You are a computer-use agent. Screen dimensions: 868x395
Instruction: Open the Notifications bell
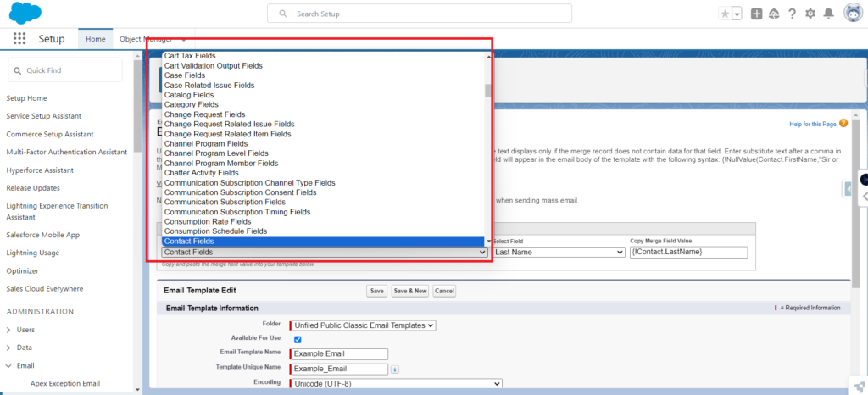(828, 14)
